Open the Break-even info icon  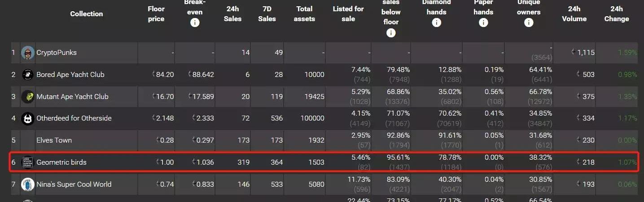[195, 22]
